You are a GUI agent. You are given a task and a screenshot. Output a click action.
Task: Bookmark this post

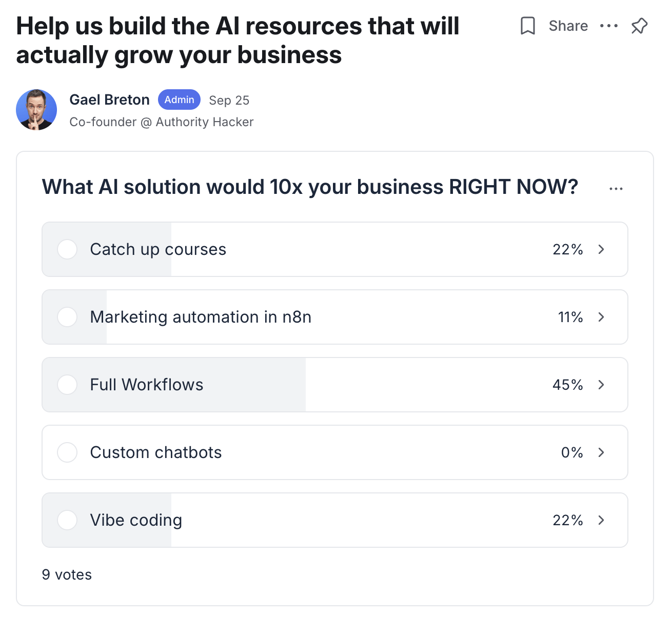[527, 26]
